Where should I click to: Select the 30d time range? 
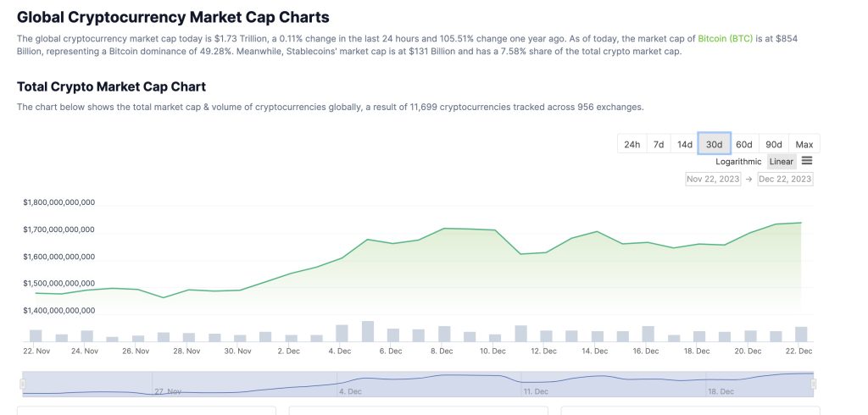[x=714, y=144]
